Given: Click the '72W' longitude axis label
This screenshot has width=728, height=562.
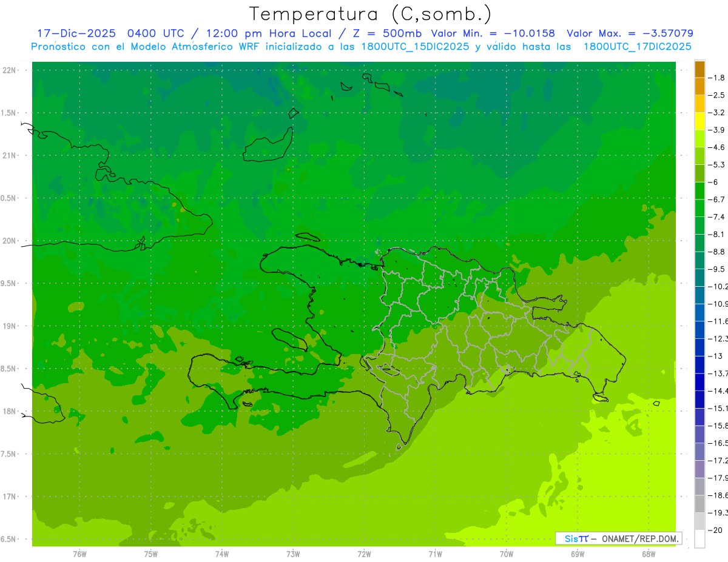Looking at the screenshot, I should click(x=364, y=554).
